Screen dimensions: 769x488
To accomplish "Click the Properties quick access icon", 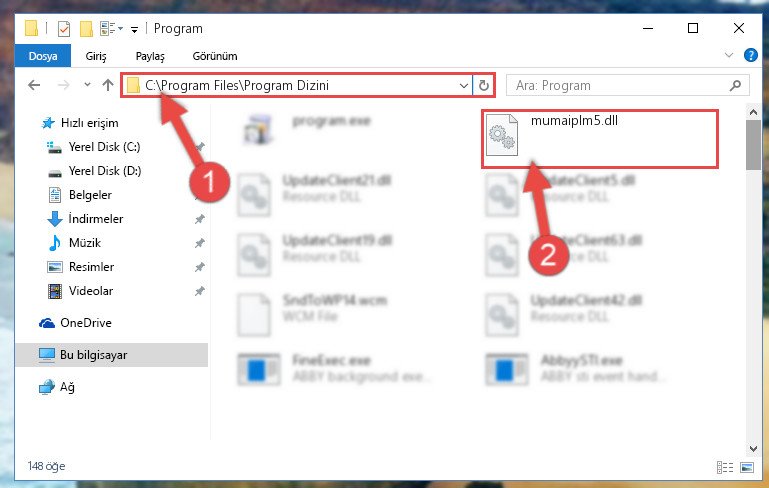I will [x=64, y=29].
